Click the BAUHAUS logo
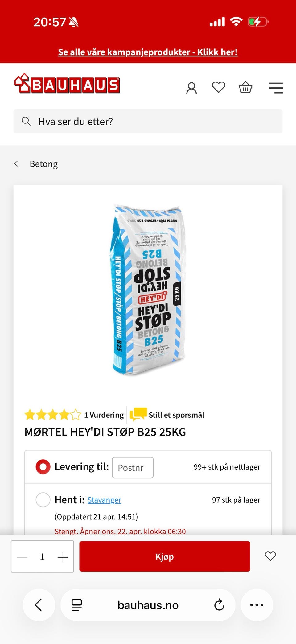The image size is (296, 644). [67, 83]
